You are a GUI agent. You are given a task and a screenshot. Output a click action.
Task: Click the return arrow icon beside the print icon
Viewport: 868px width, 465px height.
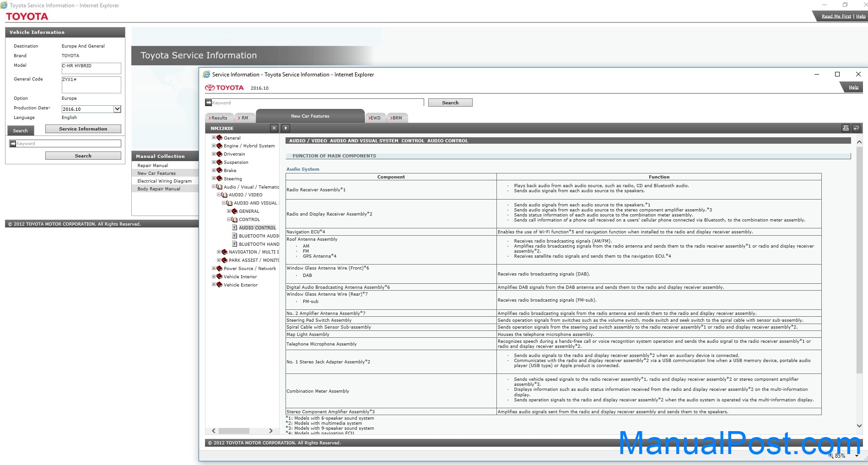pyautogui.click(x=856, y=128)
